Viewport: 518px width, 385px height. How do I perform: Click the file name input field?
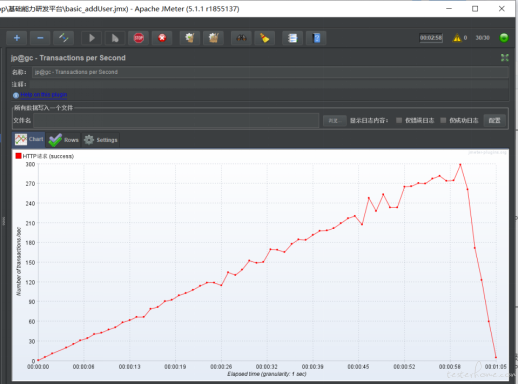(x=176, y=120)
